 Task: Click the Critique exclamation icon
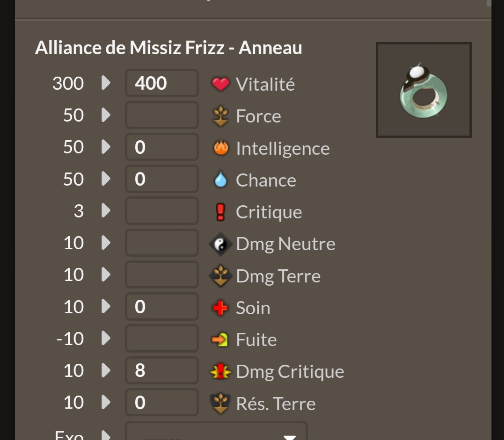coord(220,212)
